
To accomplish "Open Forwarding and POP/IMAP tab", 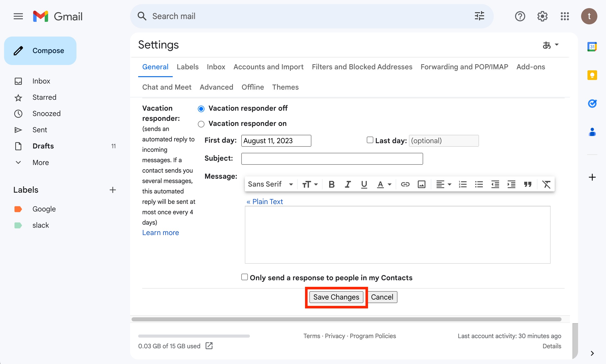I will click(x=465, y=67).
